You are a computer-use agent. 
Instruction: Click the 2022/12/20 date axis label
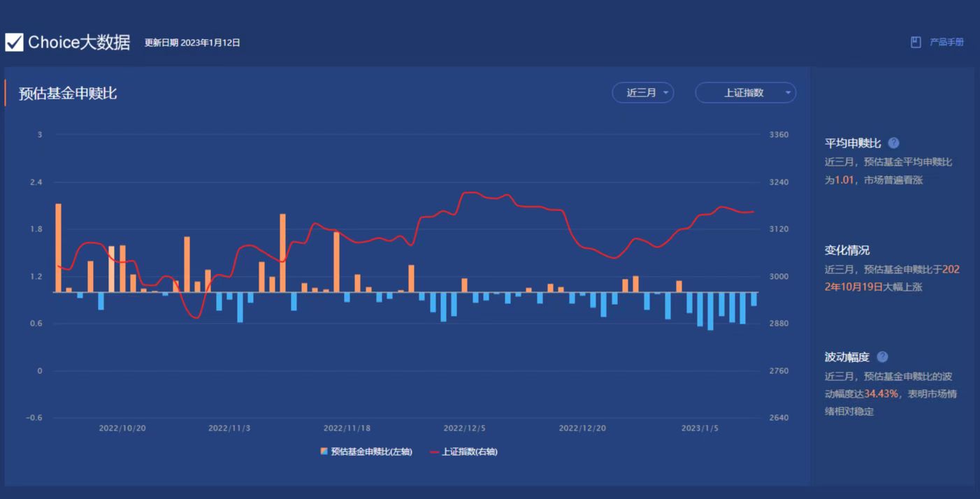[x=582, y=428]
